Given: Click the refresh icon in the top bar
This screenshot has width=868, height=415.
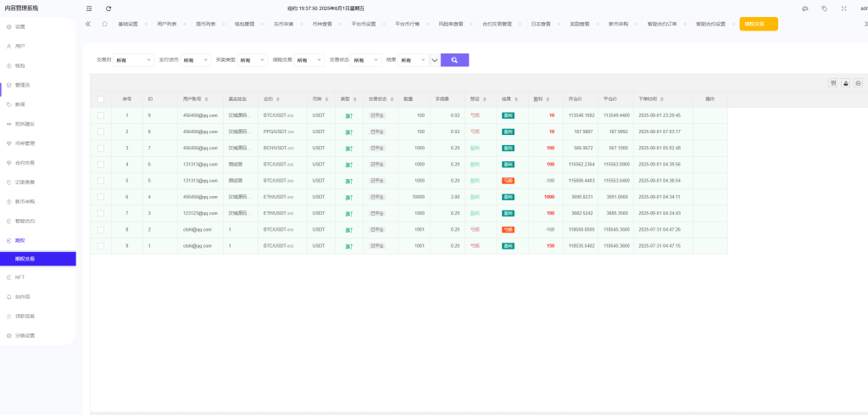Looking at the screenshot, I should (108, 8).
